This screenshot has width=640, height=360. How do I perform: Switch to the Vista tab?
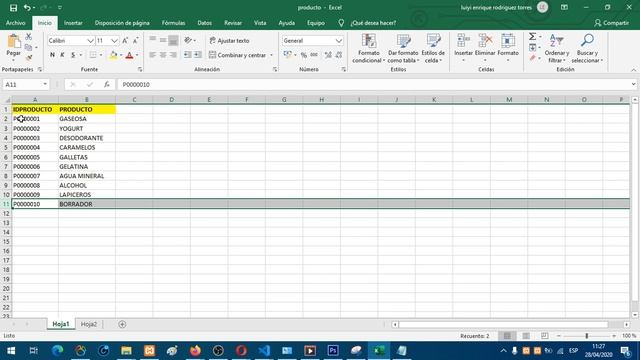point(260,23)
